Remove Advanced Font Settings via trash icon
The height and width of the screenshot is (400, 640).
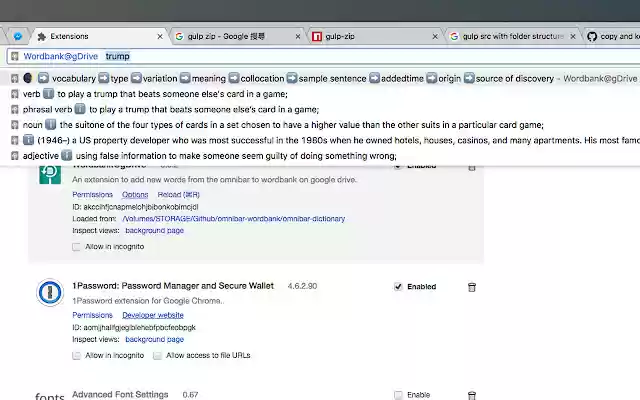click(x=472, y=395)
